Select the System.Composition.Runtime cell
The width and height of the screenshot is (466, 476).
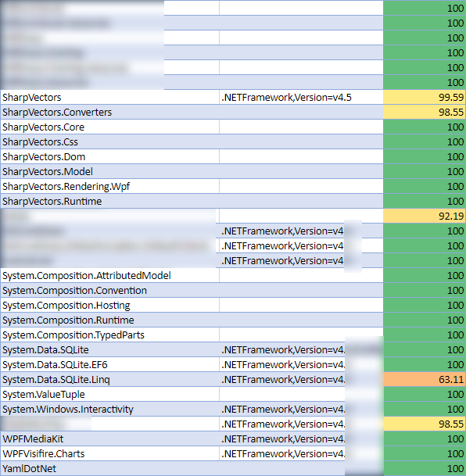[110, 320]
